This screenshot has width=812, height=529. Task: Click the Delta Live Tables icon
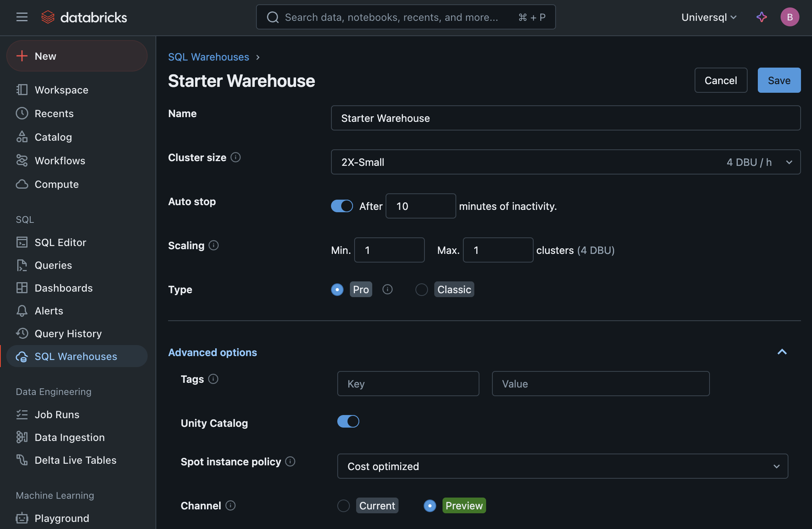click(22, 460)
